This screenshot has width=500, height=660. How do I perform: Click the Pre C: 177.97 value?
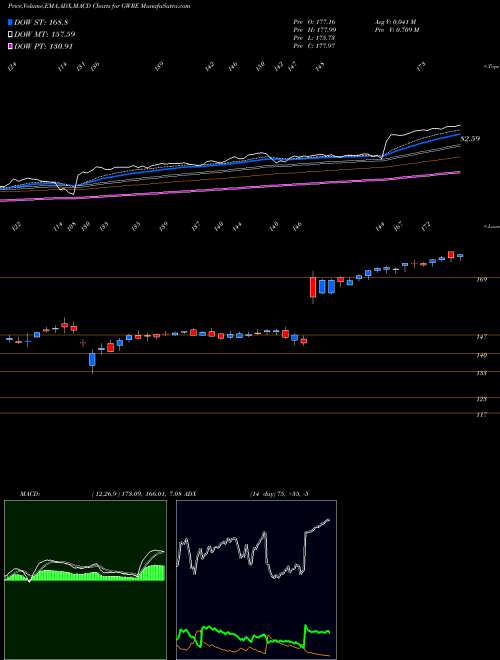coord(314,46)
